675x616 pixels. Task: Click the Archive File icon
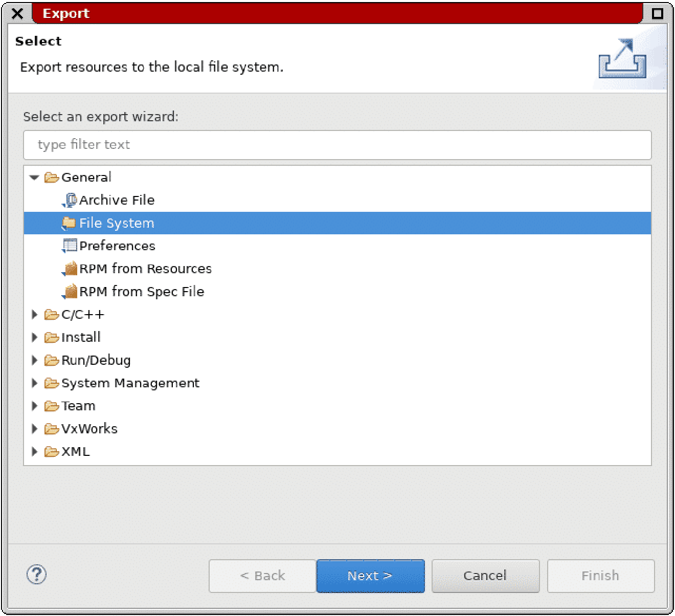pyautogui.click(x=70, y=200)
